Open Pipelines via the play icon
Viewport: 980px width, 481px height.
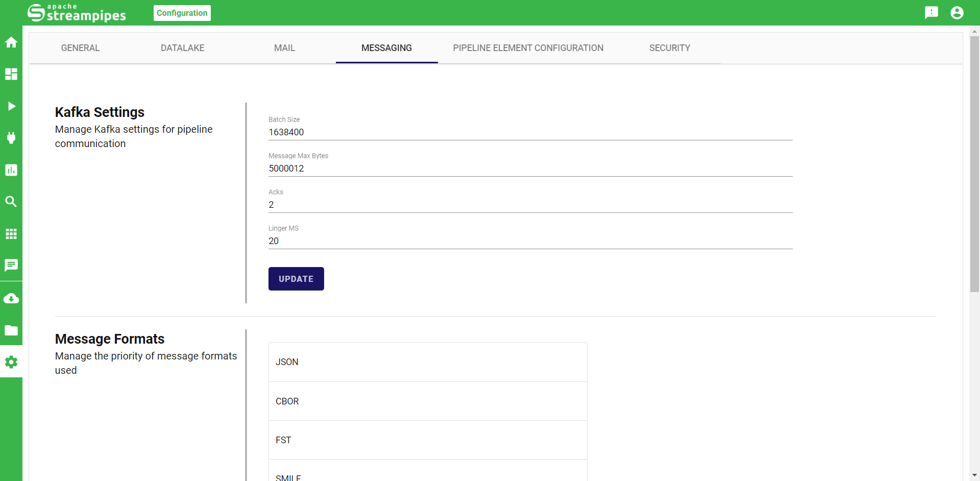point(11,106)
